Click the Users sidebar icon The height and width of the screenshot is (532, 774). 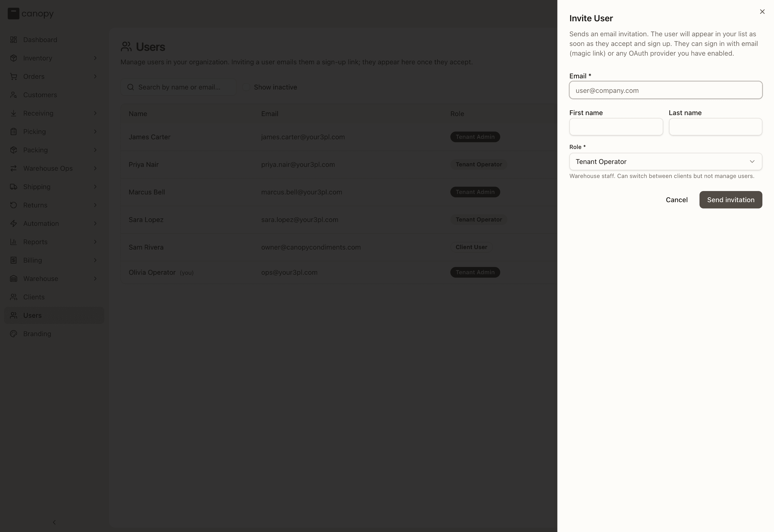coord(13,315)
